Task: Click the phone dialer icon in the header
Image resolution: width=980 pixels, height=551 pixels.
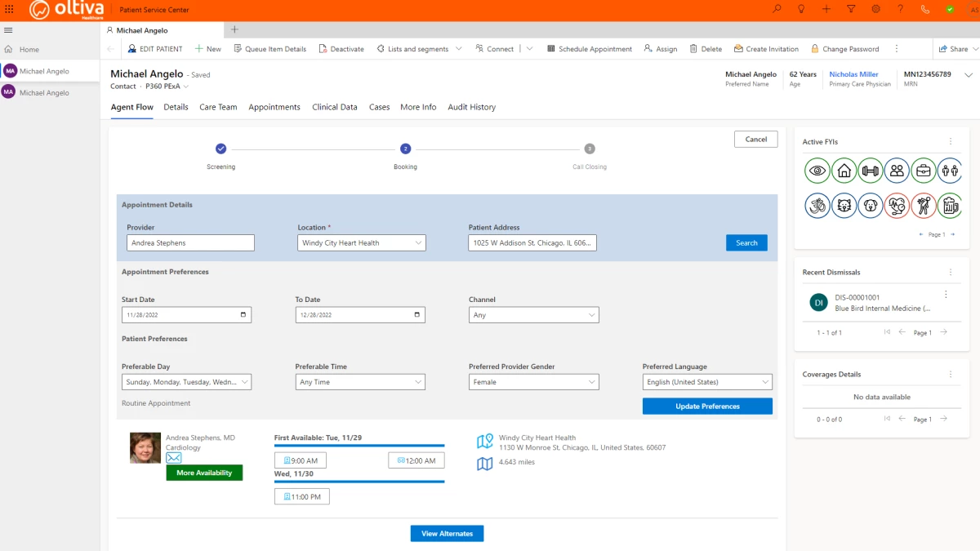Action: click(x=923, y=9)
